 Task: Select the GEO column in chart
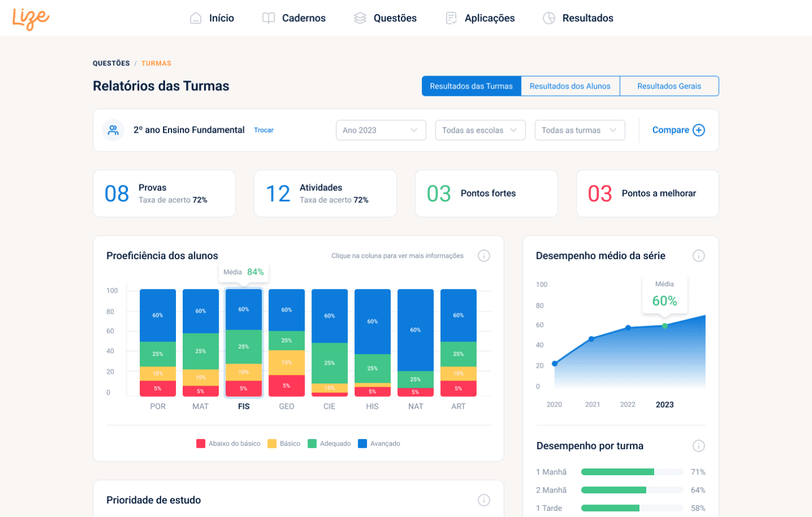pyautogui.click(x=286, y=343)
